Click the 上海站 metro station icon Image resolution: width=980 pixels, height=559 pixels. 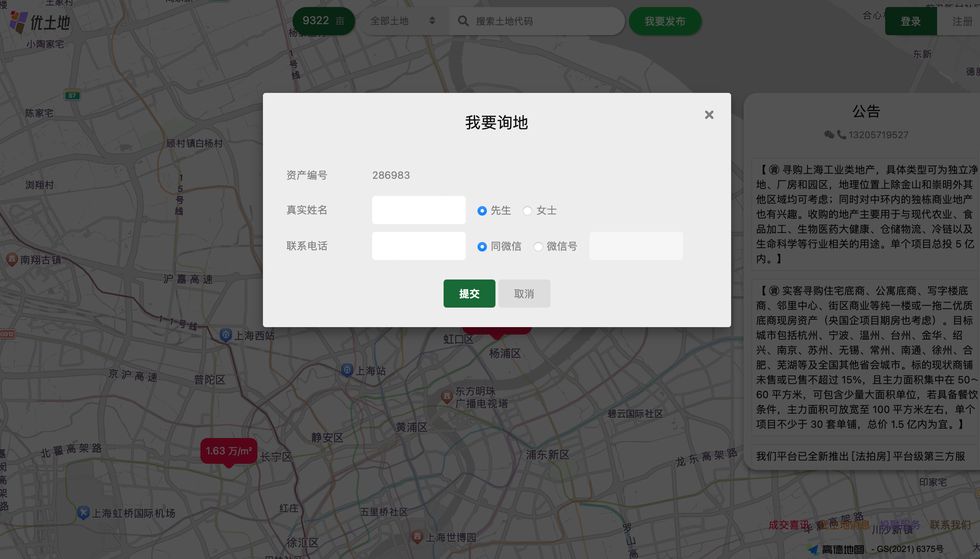point(346,370)
